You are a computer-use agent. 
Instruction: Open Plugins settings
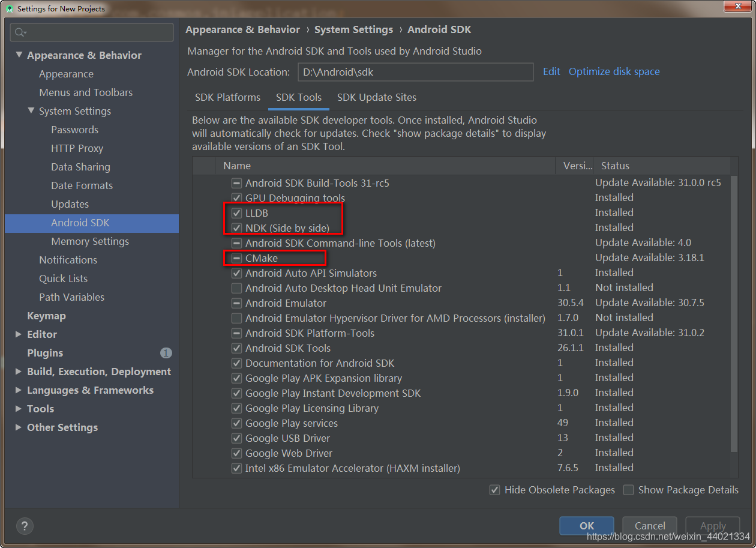pos(45,353)
